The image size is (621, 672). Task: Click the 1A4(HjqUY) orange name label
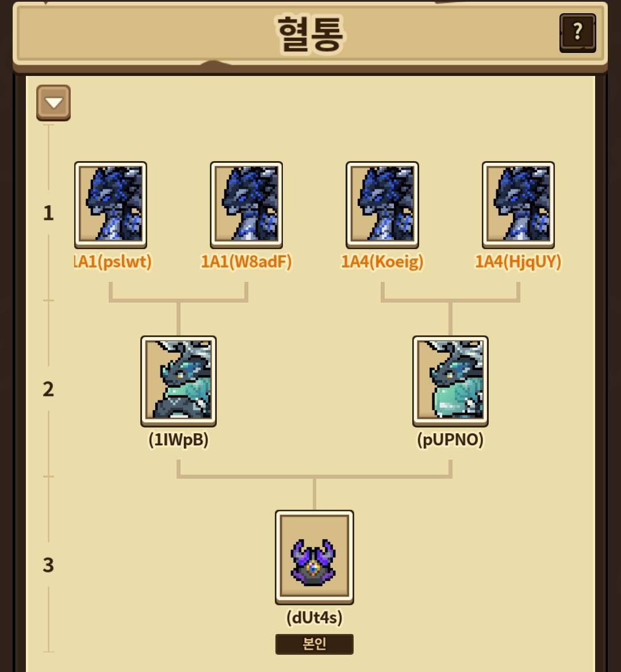click(x=518, y=261)
